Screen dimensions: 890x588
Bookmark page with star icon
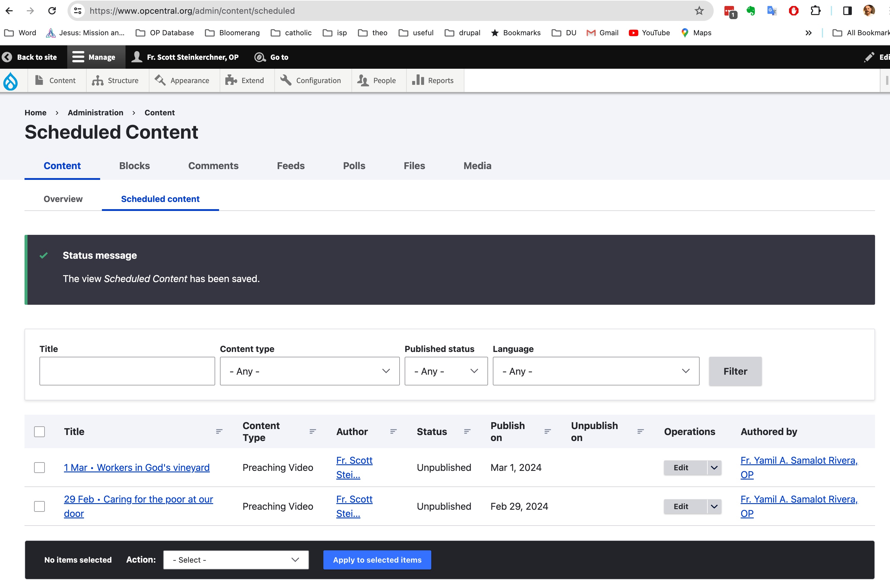coord(699,10)
